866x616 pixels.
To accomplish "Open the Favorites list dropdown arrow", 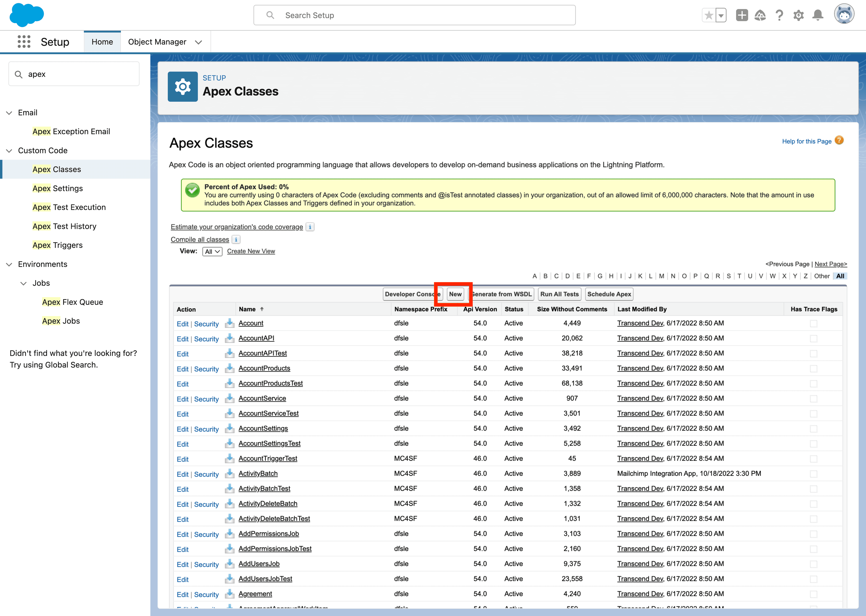I will [x=721, y=16].
